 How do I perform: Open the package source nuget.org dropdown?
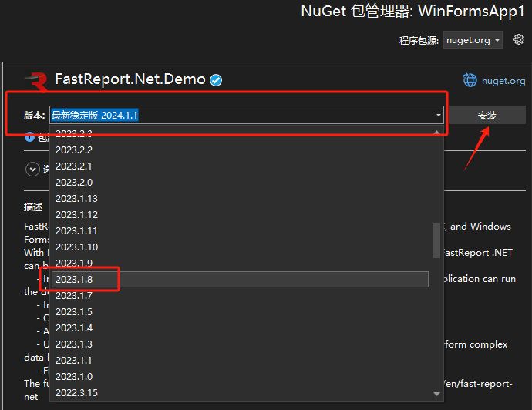[x=473, y=40]
